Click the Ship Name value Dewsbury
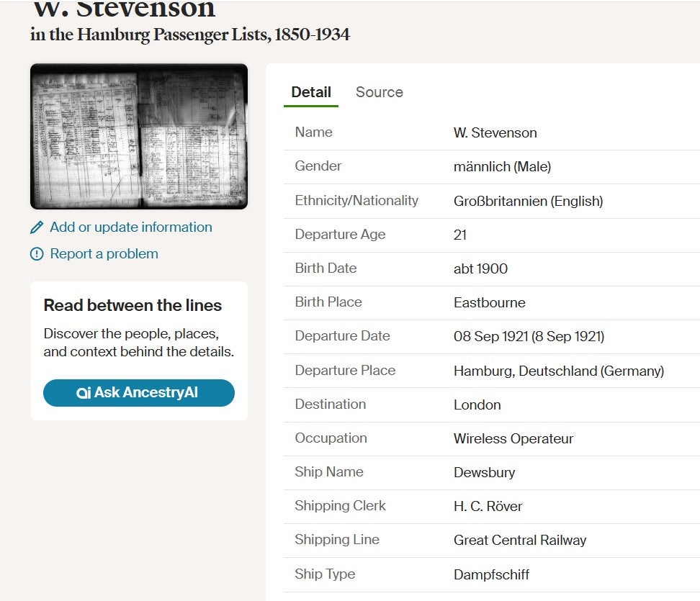The image size is (700, 601). pos(483,472)
